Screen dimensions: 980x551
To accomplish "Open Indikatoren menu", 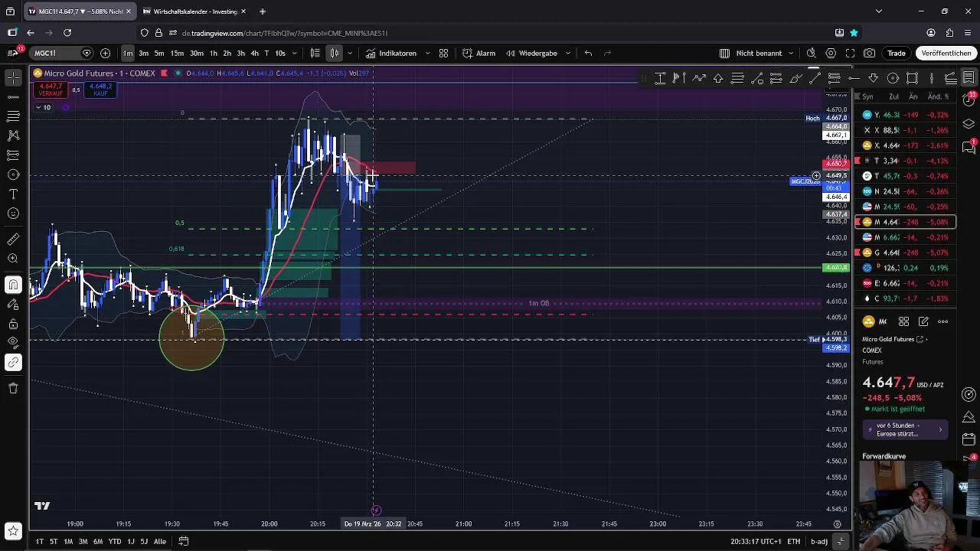I will pos(391,53).
